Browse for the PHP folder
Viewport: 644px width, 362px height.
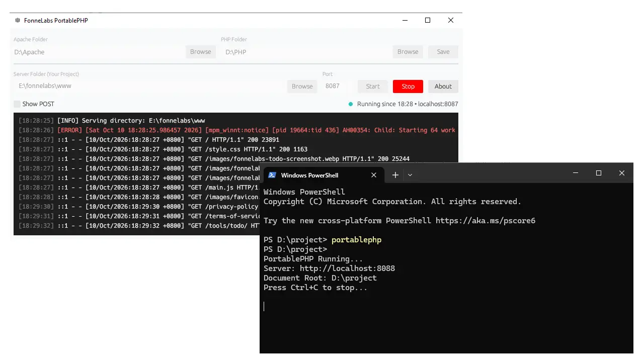408,52
